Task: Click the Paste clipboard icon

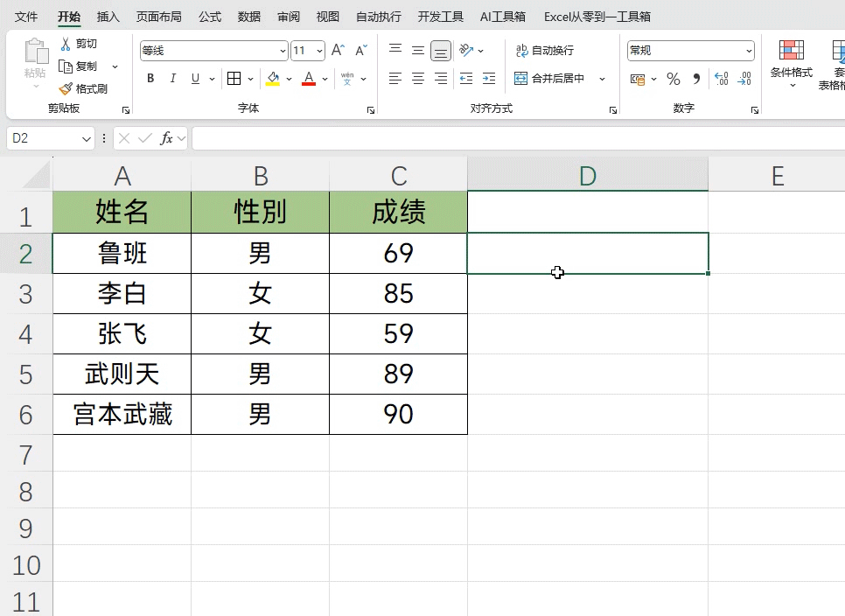Action: click(x=36, y=52)
